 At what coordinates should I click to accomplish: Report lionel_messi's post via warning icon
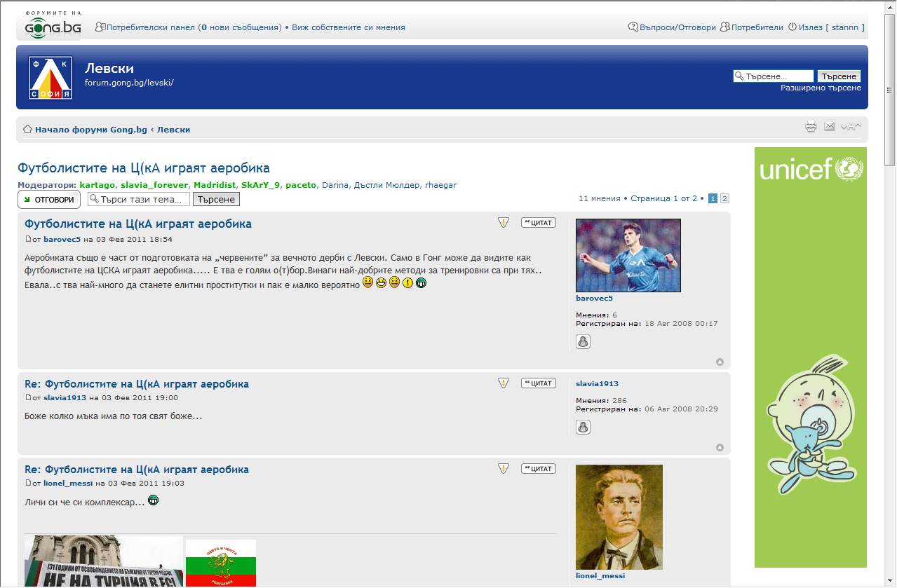click(x=504, y=468)
